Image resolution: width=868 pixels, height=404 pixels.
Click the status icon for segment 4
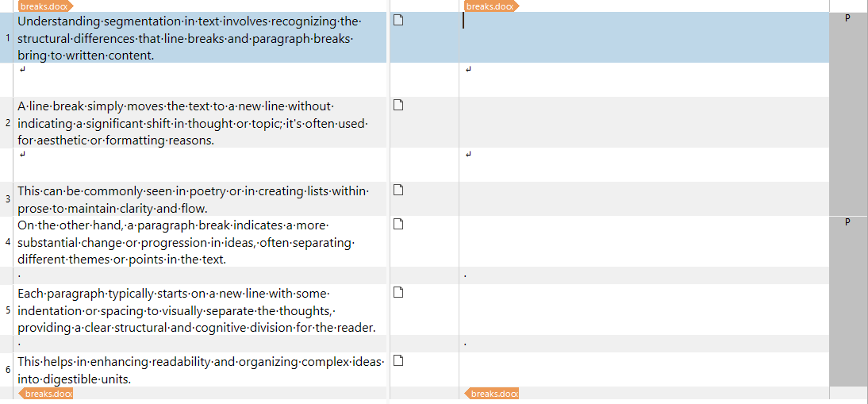[x=398, y=224]
